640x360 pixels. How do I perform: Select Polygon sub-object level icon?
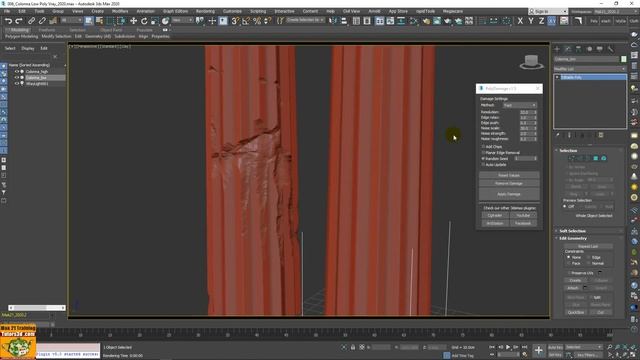(596, 158)
